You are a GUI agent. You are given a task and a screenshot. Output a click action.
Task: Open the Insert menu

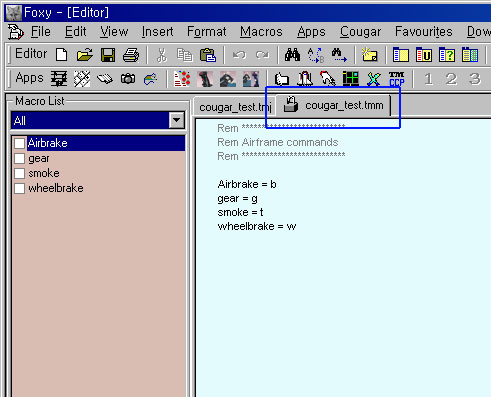pyautogui.click(x=157, y=32)
